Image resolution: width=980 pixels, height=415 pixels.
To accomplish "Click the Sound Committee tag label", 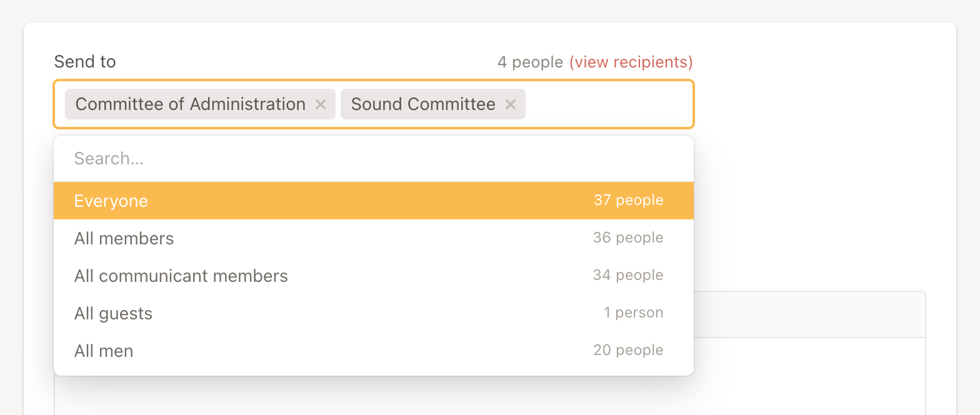I will coord(423,104).
